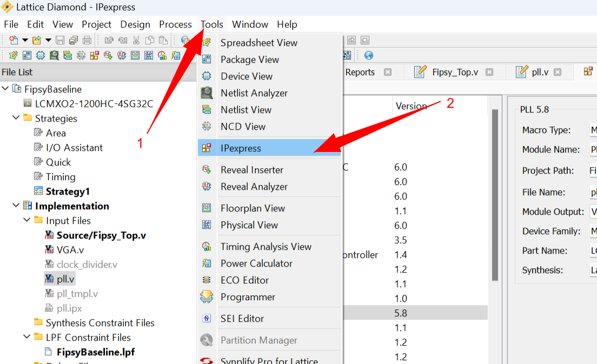Open Netlist View toolbar icon
597x364 pixels.
coord(68,56)
